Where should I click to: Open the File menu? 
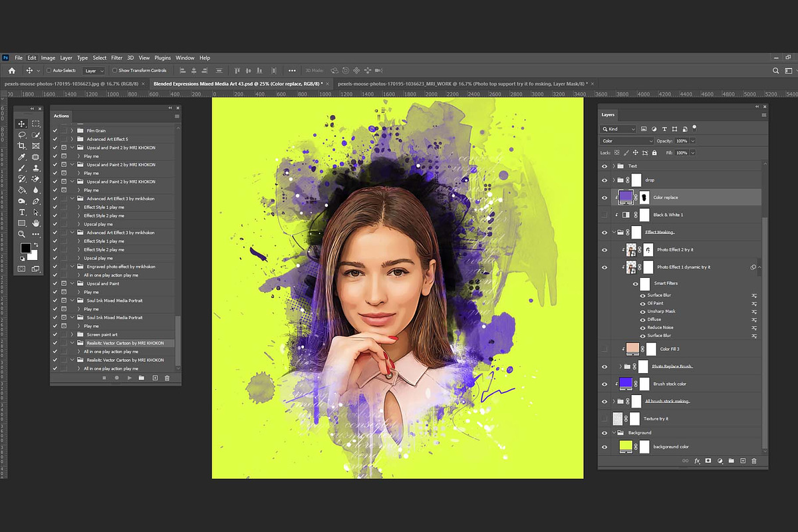19,58
